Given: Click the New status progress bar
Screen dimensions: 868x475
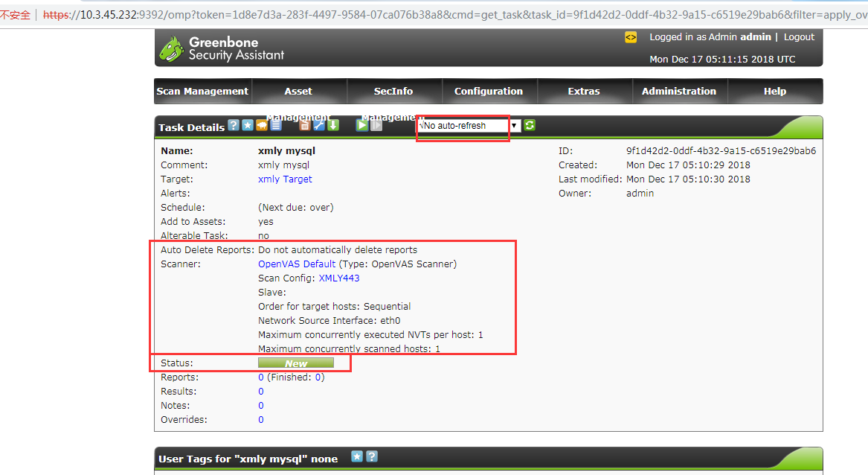Looking at the screenshot, I should [295, 363].
